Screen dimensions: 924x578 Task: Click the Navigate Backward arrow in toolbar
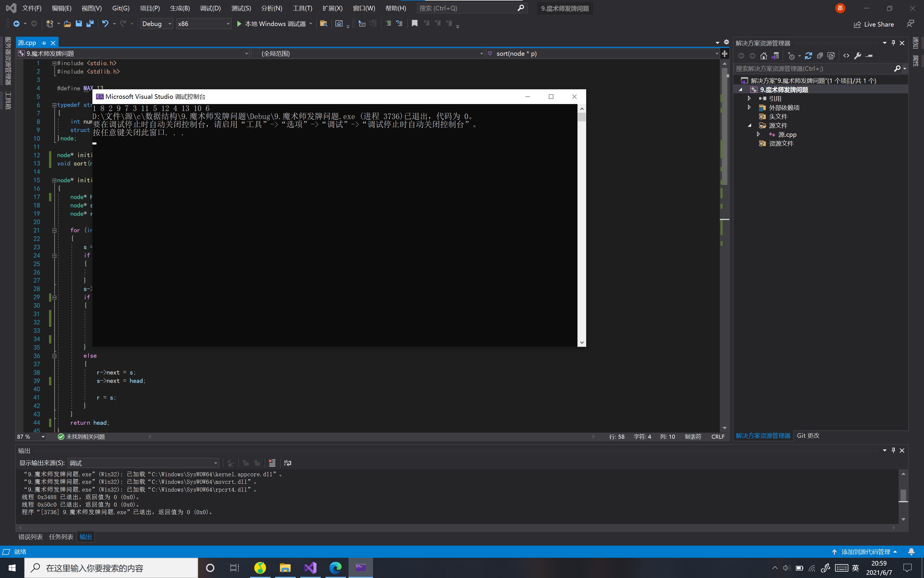pyautogui.click(x=16, y=24)
